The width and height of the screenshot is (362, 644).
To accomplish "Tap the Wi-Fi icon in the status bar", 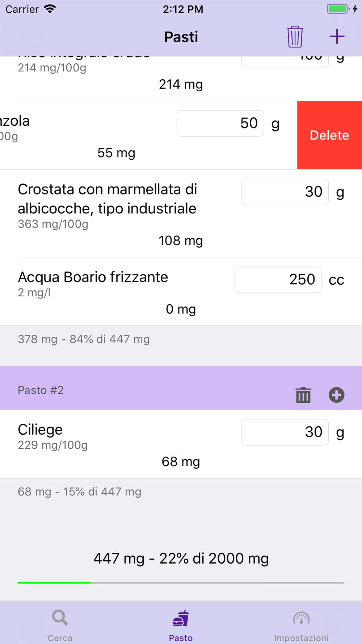I will click(x=50, y=9).
